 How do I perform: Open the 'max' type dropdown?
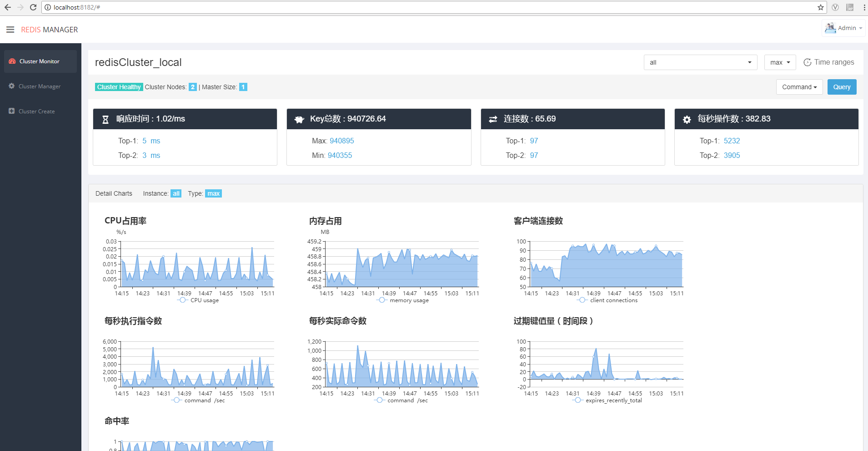pos(780,62)
